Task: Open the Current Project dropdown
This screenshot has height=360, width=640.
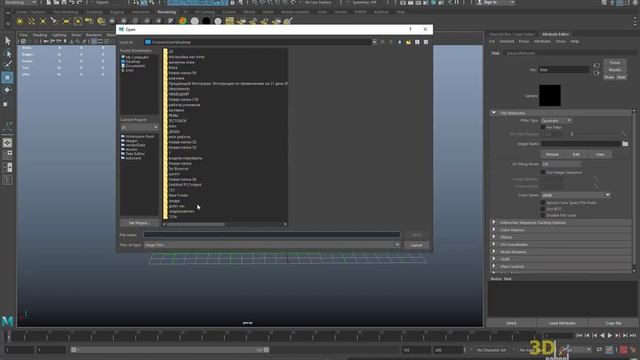Action: (139, 127)
